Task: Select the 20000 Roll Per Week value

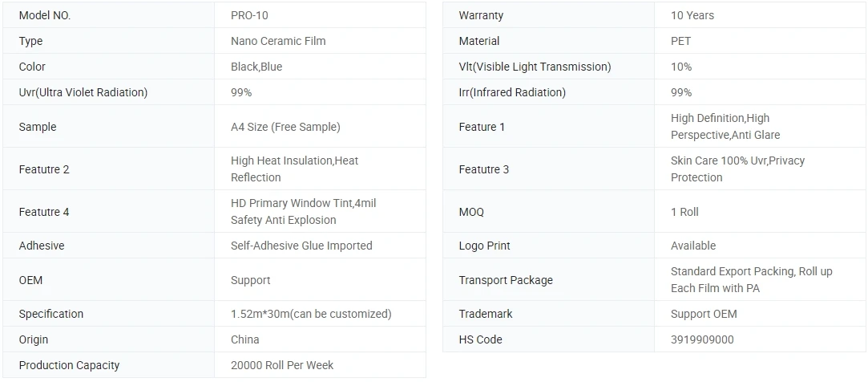Action: (x=282, y=365)
